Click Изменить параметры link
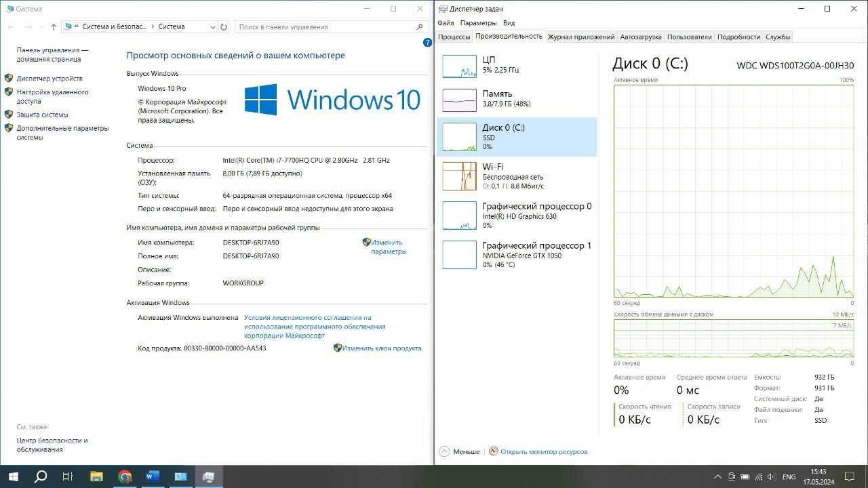The height and width of the screenshot is (488, 868). pyautogui.click(x=388, y=247)
